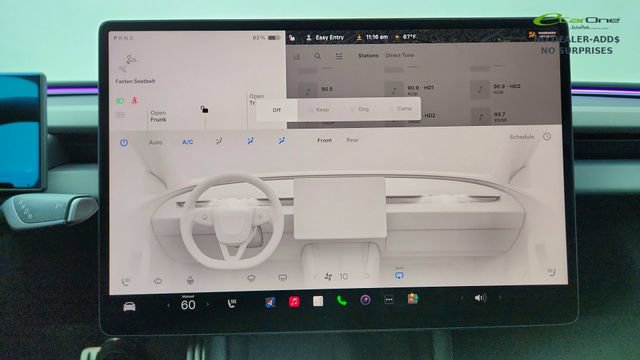
Task: Open the white app icon in the dock
Action: coord(318,301)
